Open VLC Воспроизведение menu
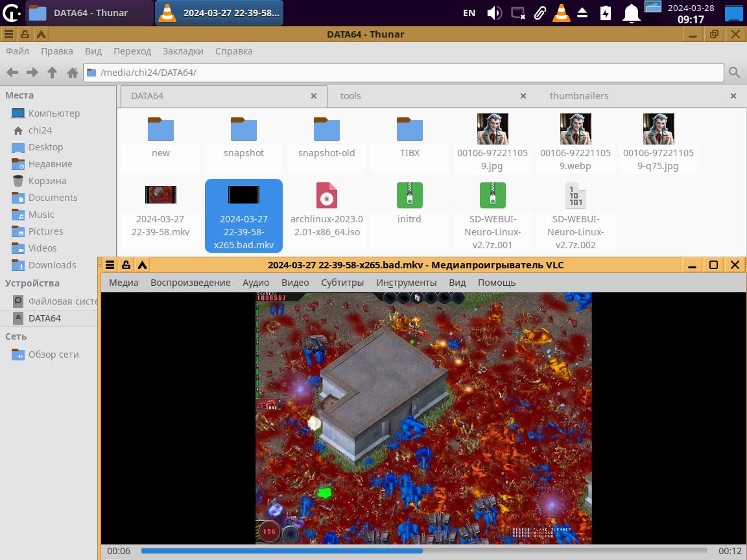The image size is (747, 560). 190,283
